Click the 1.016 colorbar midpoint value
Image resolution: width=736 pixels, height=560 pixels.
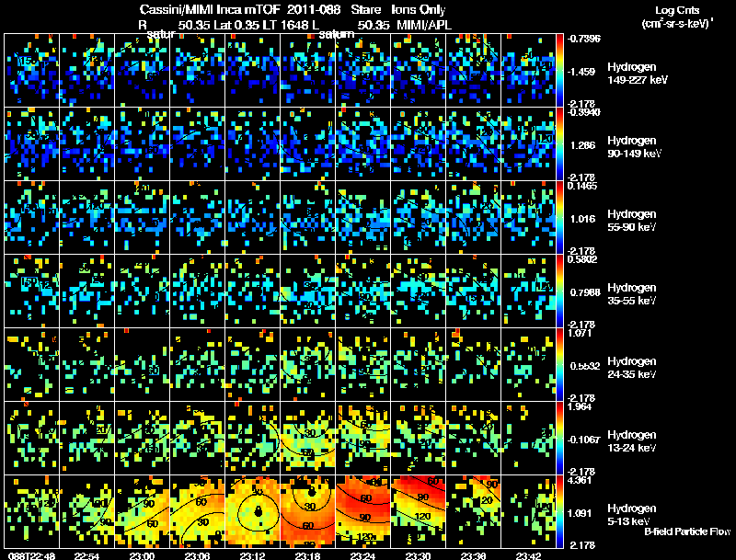582,219
